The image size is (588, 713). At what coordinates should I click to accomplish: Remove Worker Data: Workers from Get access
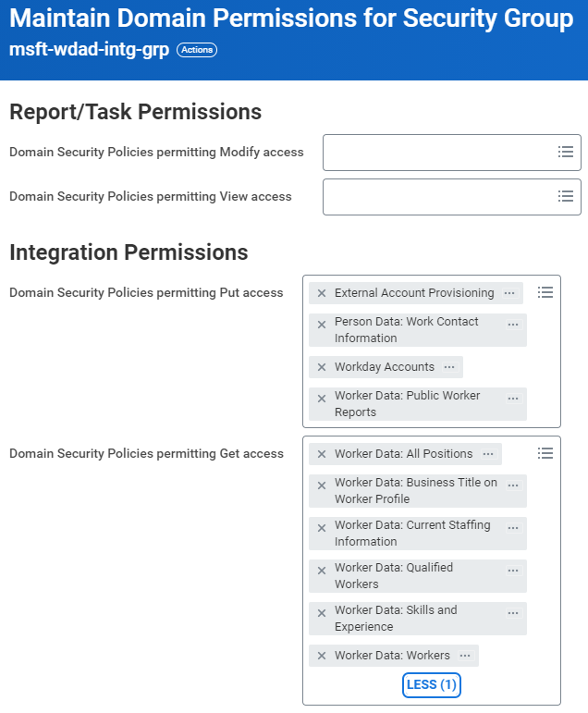(x=322, y=656)
